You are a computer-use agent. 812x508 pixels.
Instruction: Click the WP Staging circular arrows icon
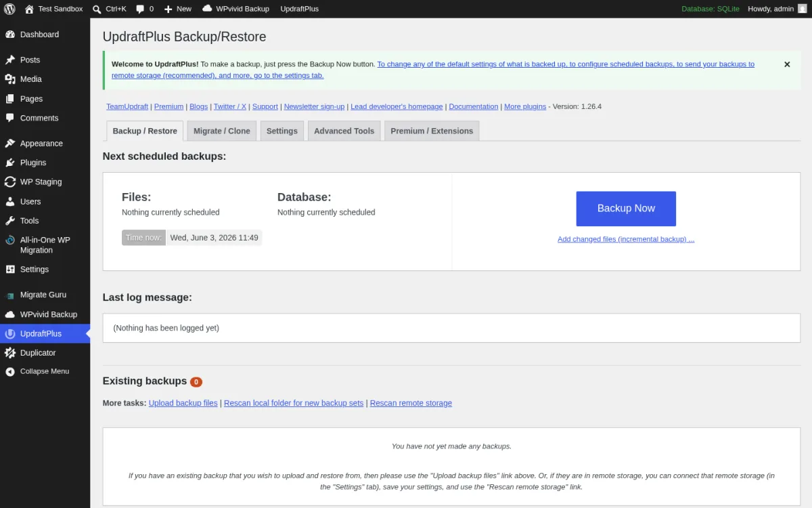(10, 182)
